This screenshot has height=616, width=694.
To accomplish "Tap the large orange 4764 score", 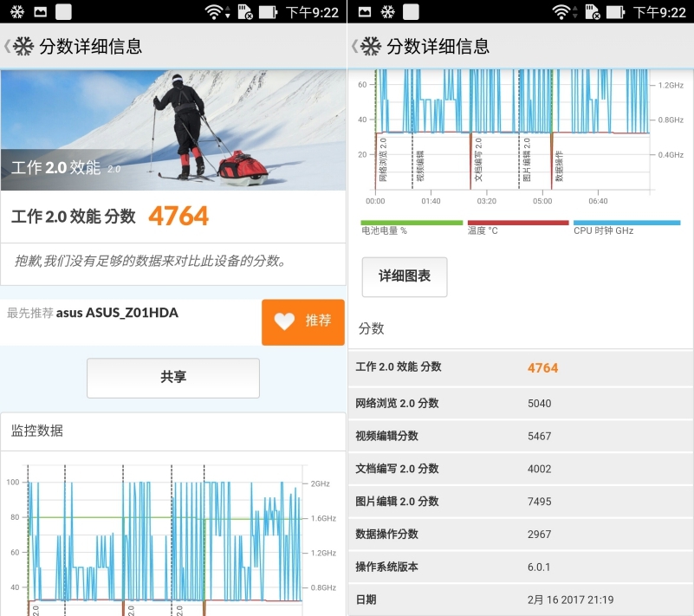I will pos(178,217).
